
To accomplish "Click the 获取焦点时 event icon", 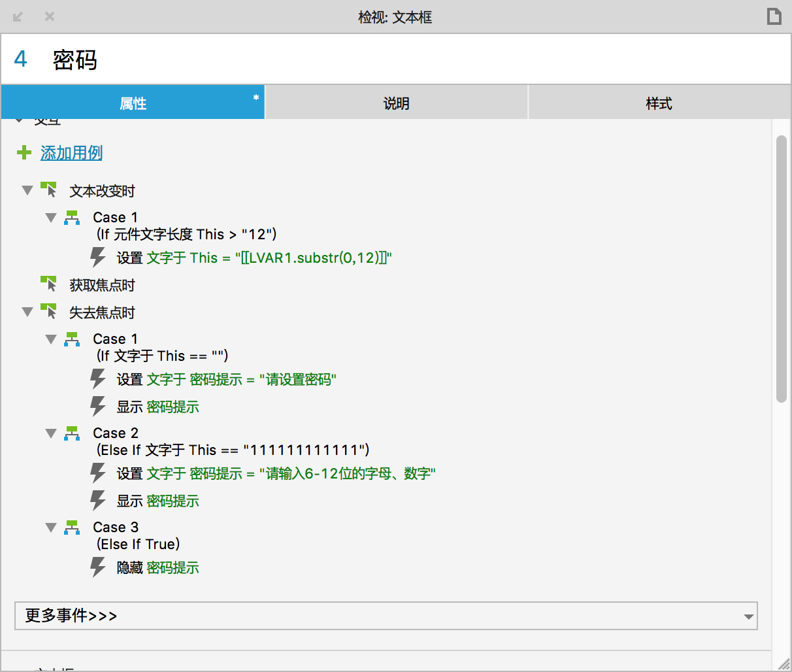I will [49, 284].
